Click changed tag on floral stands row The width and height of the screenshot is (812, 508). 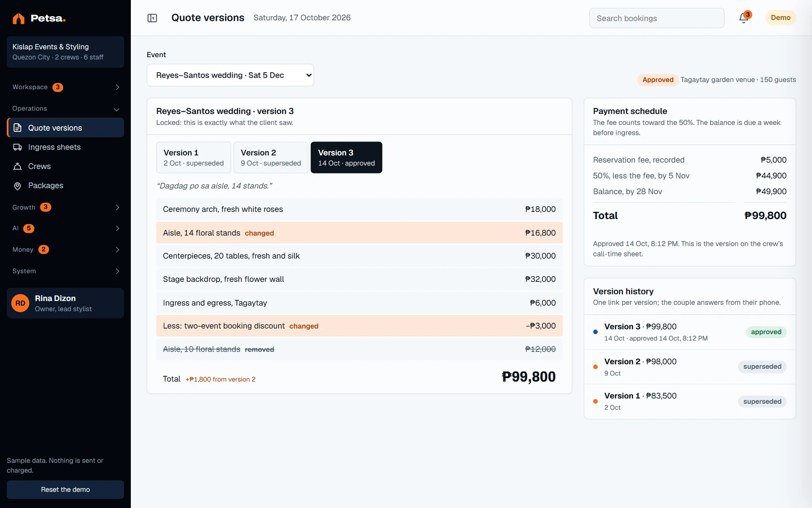[x=259, y=233]
